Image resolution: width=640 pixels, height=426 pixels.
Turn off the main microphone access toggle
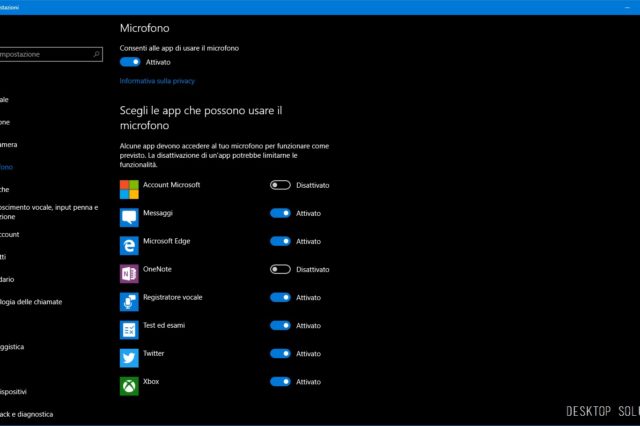tap(130, 62)
